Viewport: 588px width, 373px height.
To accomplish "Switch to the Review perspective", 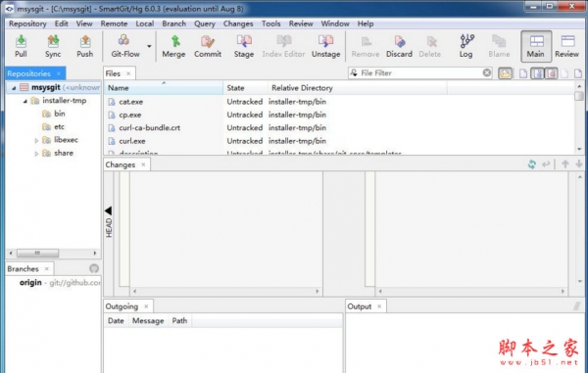I will click(567, 46).
